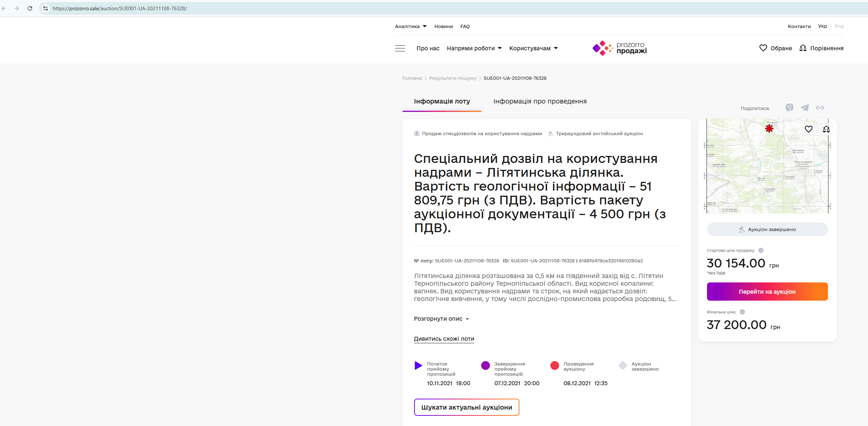Screen dimensions: 868x426
Task: Share the lot via Telegram icon
Action: pyautogui.click(x=805, y=108)
